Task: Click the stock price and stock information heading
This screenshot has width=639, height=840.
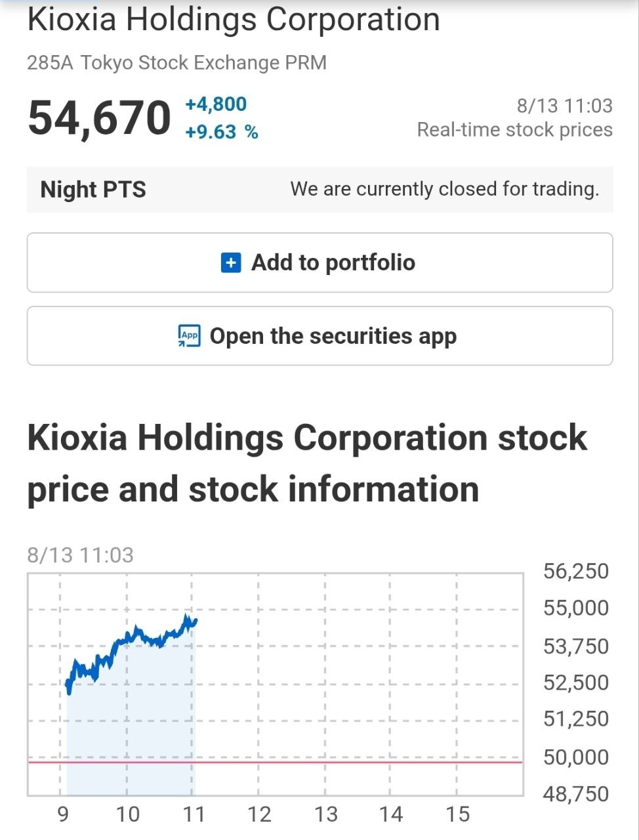Action: point(307,463)
